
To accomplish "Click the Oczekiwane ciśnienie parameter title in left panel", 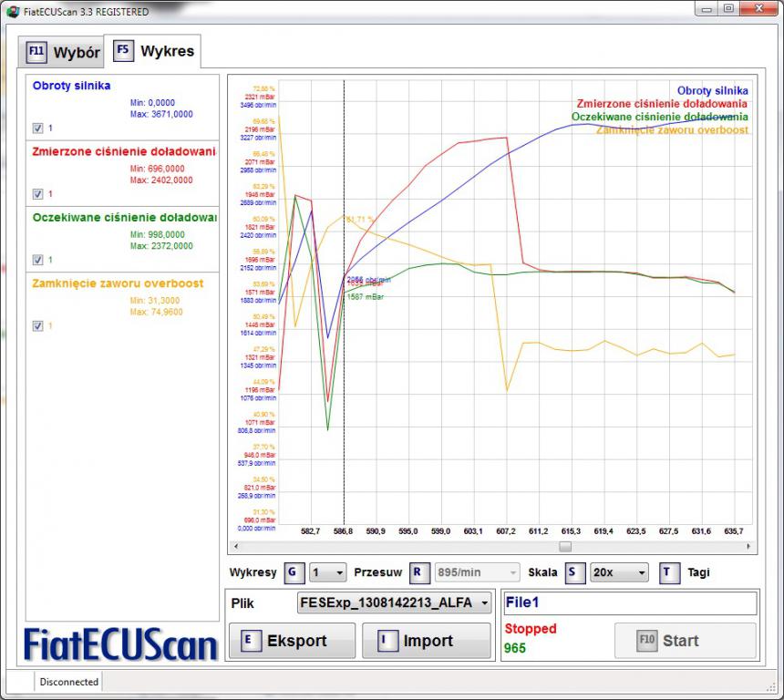I will (x=124, y=218).
